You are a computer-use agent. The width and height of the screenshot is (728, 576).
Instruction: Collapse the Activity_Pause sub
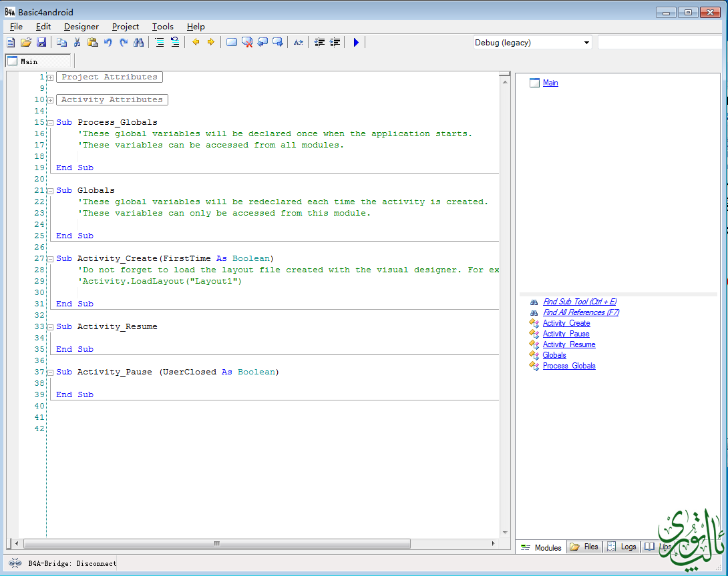pyautogui.click(x=51, y=372)
